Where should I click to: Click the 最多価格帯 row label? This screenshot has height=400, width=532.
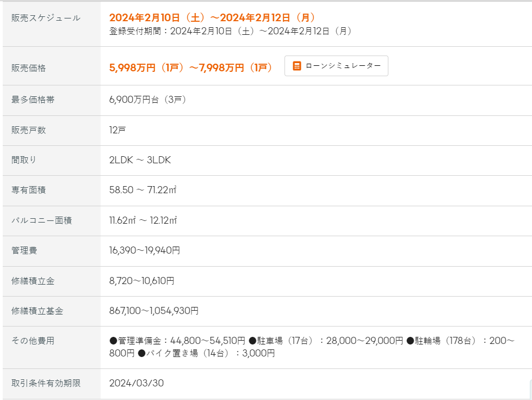click(x=33, y=100)
